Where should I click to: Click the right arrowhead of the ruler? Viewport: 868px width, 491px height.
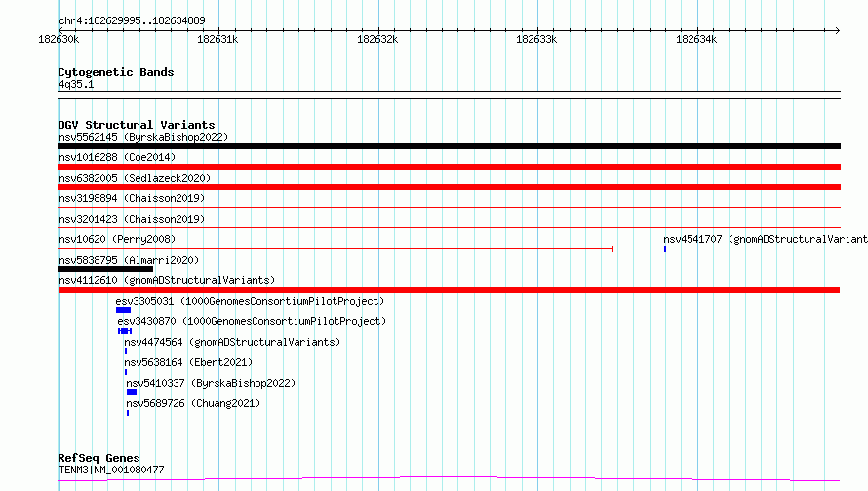click(x=837, y=30)
